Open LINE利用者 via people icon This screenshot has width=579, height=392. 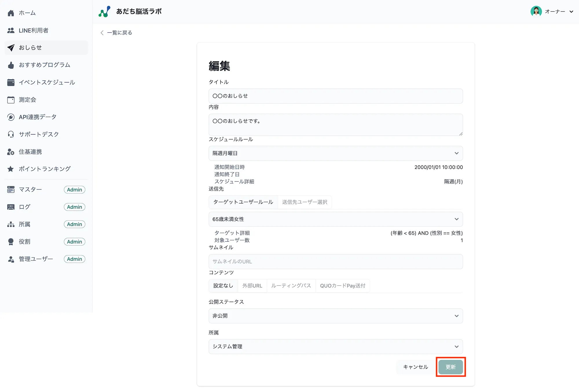(11, 30)
